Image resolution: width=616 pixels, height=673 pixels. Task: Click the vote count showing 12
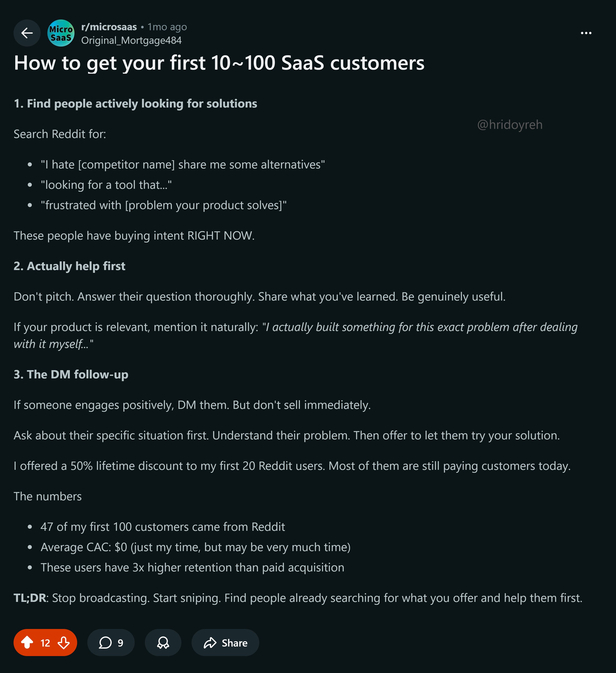(x=45, y=643)
